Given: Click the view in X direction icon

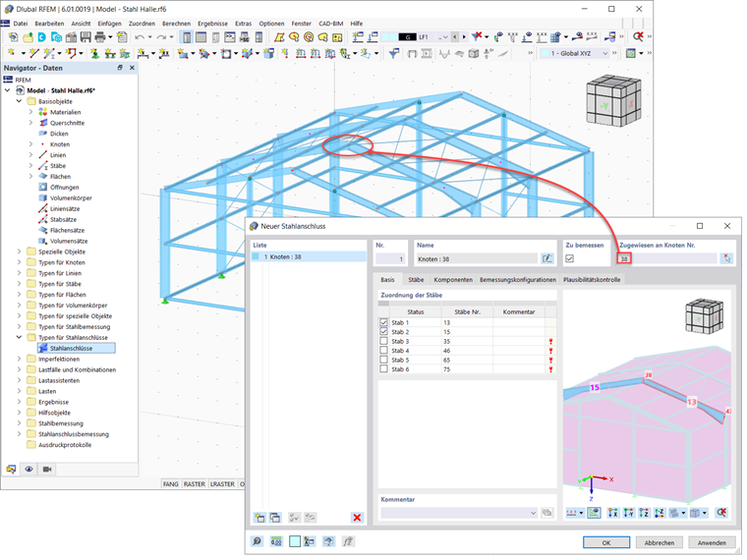Looking at the screenshot, I should coord(612,513).
